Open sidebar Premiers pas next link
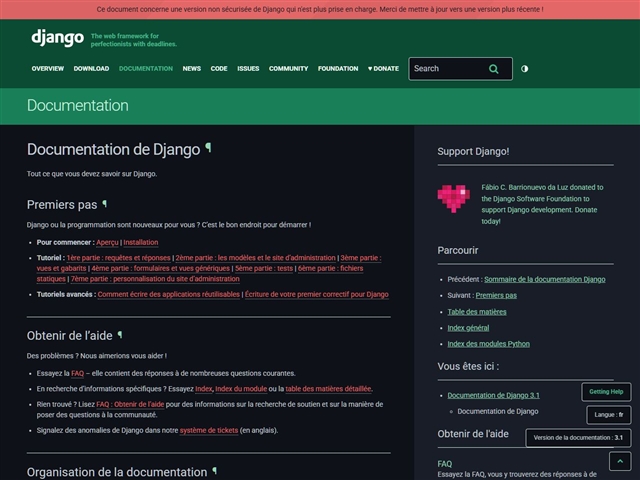 point(496,296)
